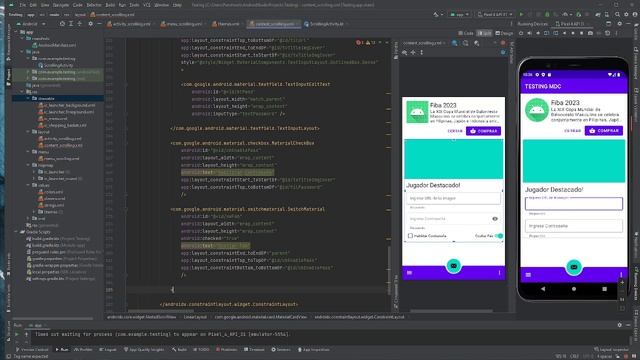This screenshot has height=360, width=640.
Task: Switch editor to Code view
Action: pyautogui.click(x=466, y=33)
